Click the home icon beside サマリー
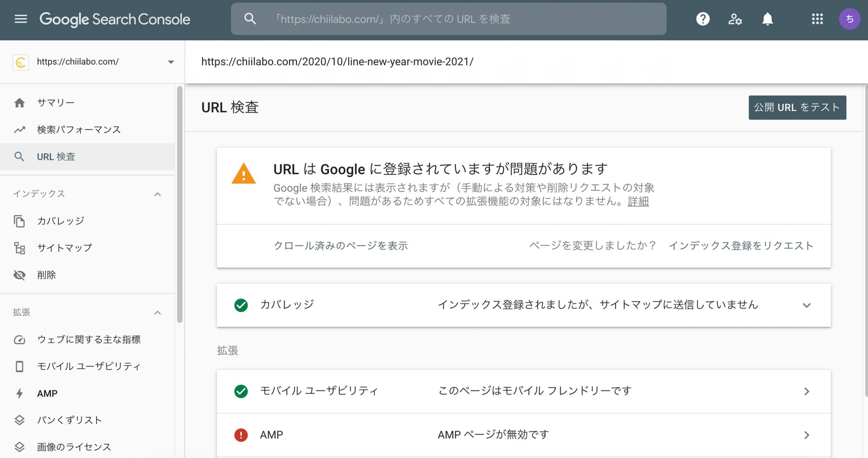Image resolution: width=868 pixels, height=458 pixels. tap(20, 103)
